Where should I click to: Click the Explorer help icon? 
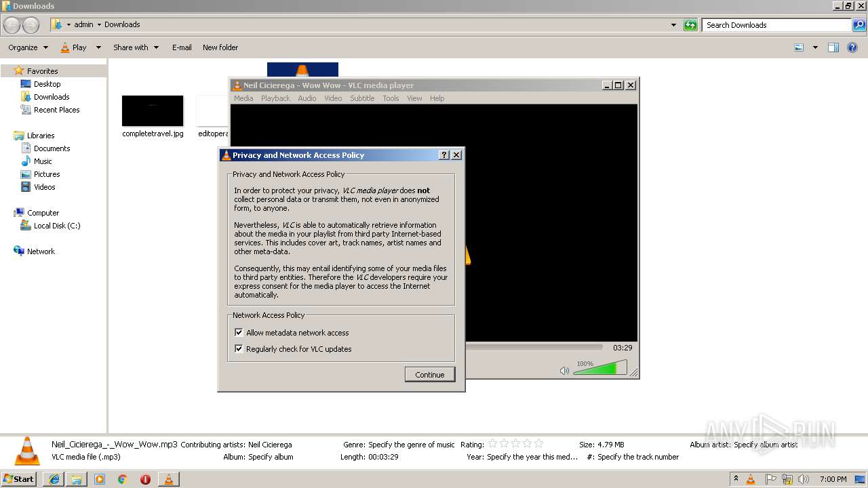pos(852,47)
